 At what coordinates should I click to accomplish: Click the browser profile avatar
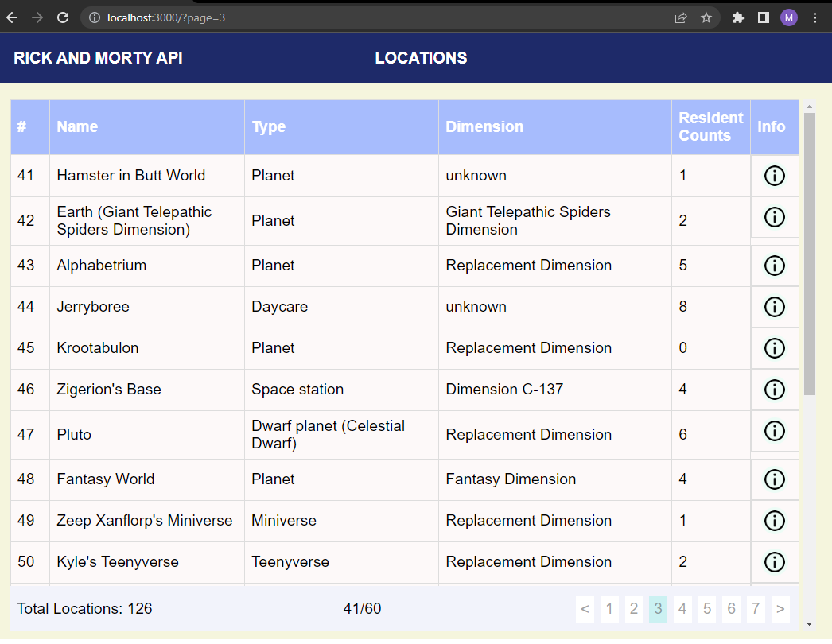789,17
